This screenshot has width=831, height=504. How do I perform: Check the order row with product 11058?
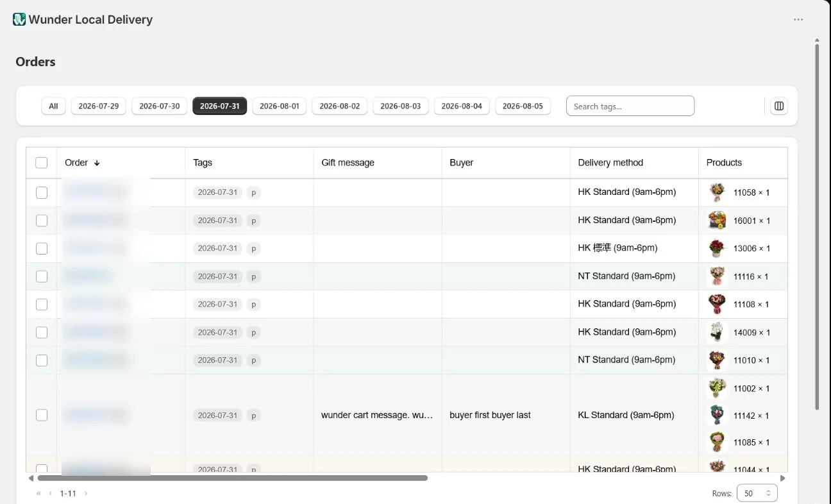42,192
